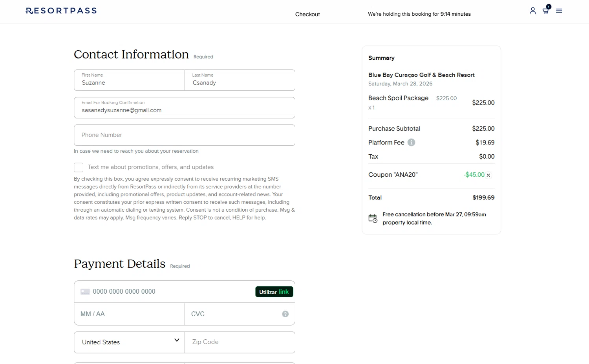Open the user account profile icon
Viewport: 589px width, 364px height.
(532, 11)
